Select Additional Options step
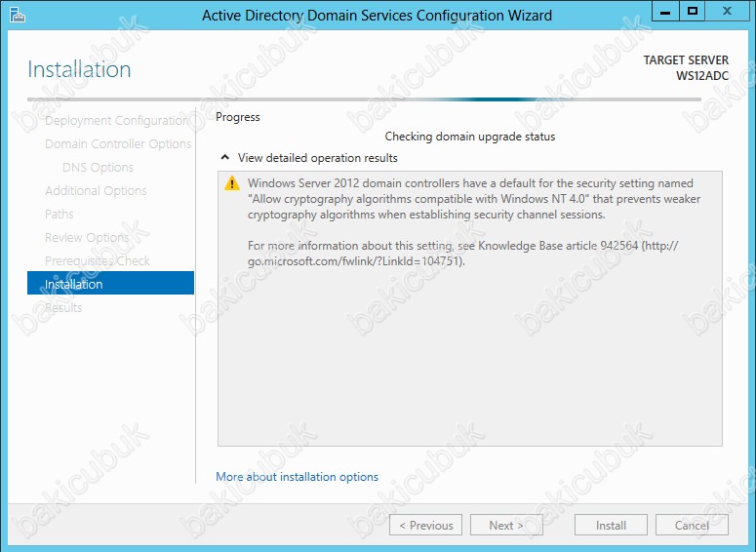 click(96, 191)
